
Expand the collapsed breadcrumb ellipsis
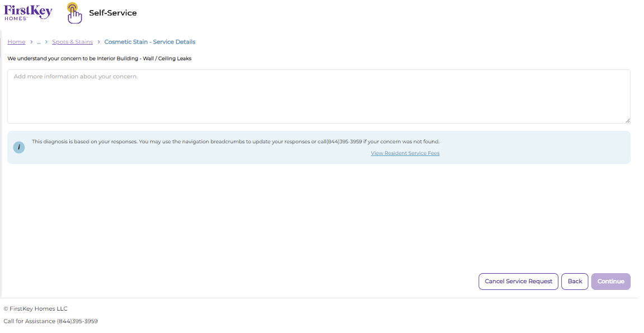(x=39, y=42)
